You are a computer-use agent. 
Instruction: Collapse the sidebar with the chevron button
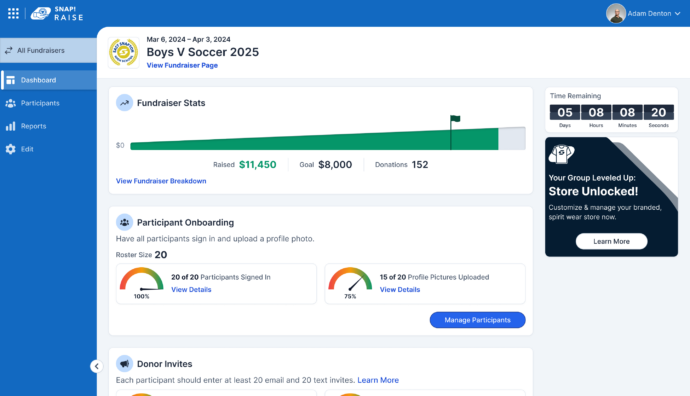(96, 366)
